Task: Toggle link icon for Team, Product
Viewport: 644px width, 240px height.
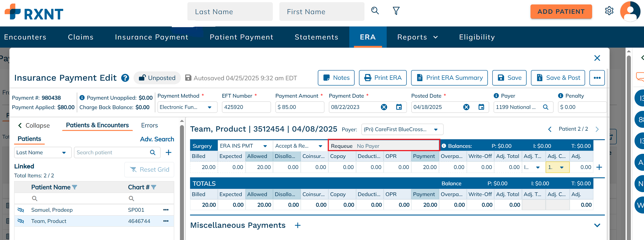Action: point(21,221)
